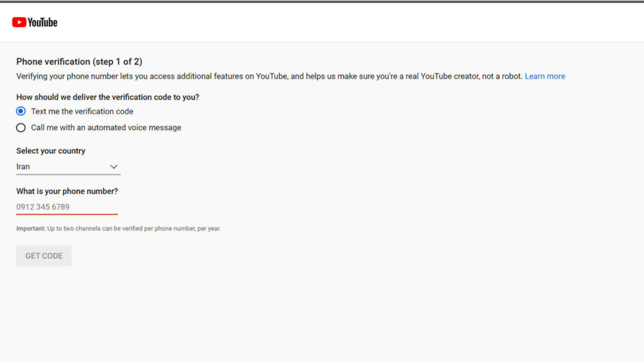The width and height of the screenshot is (644, 362).
Task: Click the YouTube wordmark text in header
Action: 43,22
